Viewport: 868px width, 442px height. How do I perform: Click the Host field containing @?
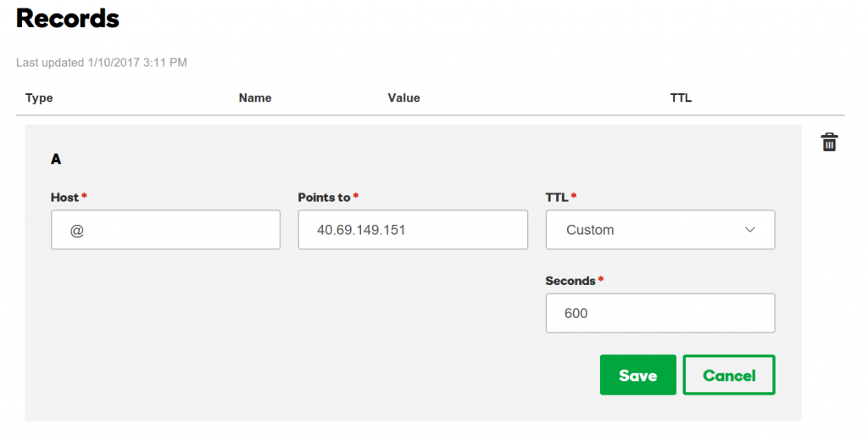pos(165,230)
